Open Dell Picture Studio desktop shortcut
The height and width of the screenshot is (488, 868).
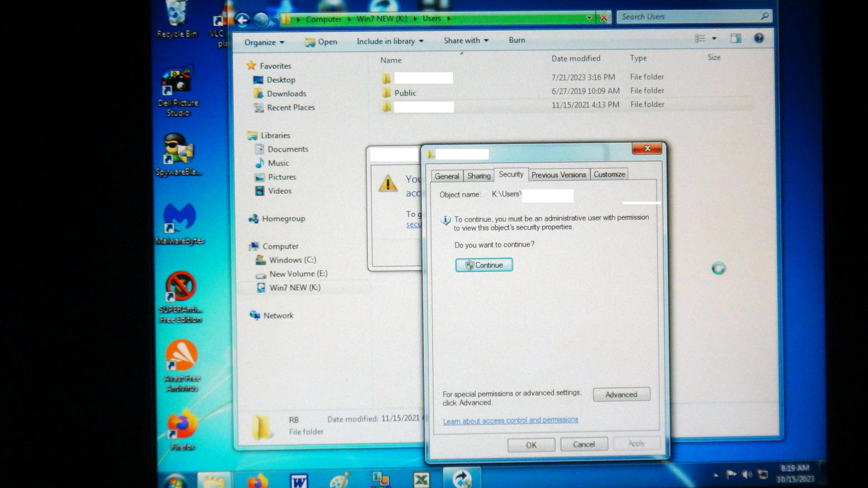tap(178, 92)
